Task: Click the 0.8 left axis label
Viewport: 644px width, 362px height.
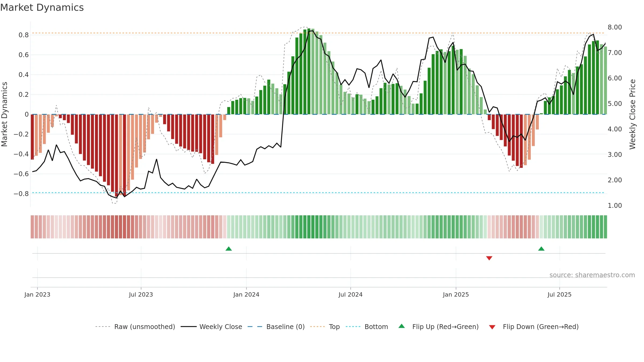Action: click(24, 35)
